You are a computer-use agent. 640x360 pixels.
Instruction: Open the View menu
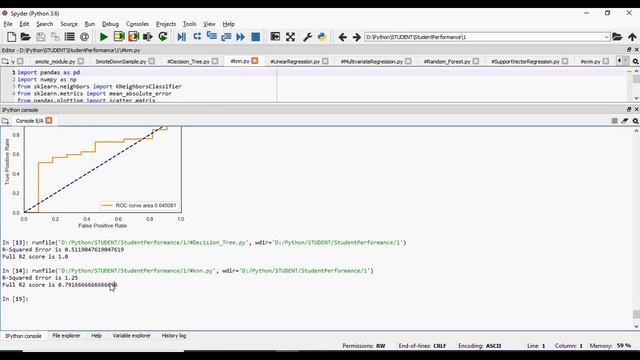click(209, 24)
